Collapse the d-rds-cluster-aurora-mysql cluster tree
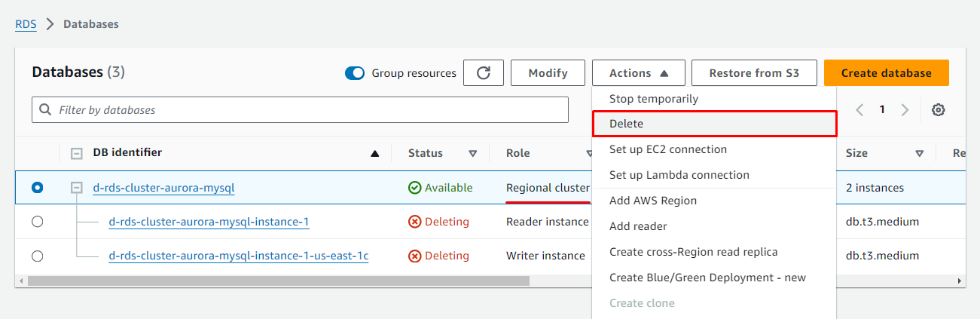Image resolution: width=980 pixels, height=319 pixels. 76,188
